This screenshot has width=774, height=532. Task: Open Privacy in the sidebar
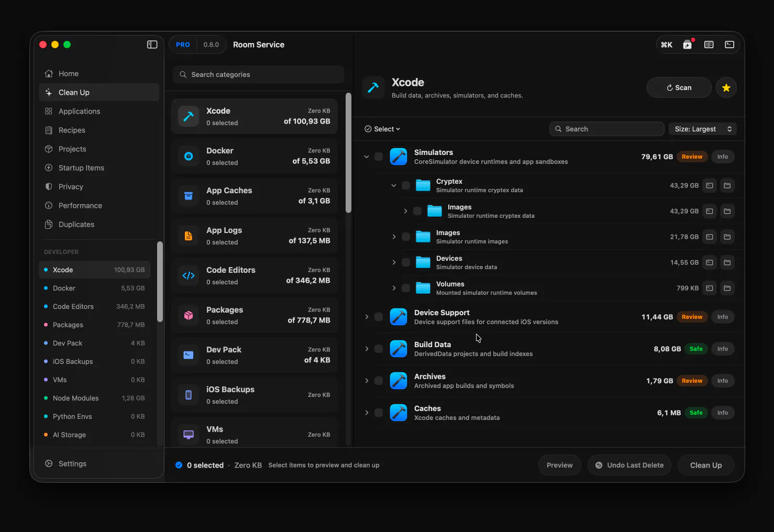pos(99,187)
